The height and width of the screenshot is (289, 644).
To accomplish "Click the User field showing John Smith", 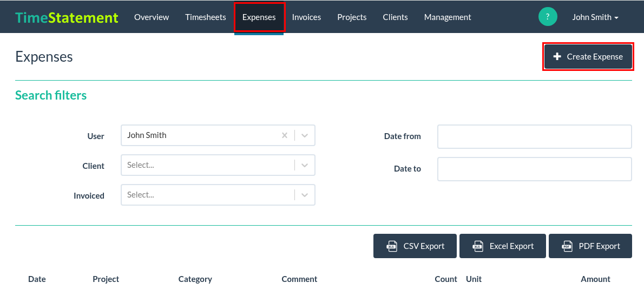I will [218, 135].
